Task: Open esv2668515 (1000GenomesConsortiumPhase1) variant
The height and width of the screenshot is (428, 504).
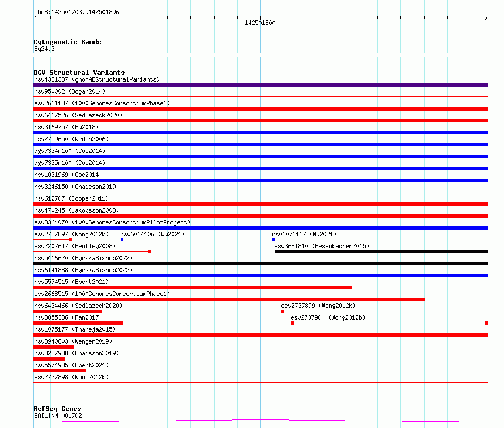Action: coord(102,294)
